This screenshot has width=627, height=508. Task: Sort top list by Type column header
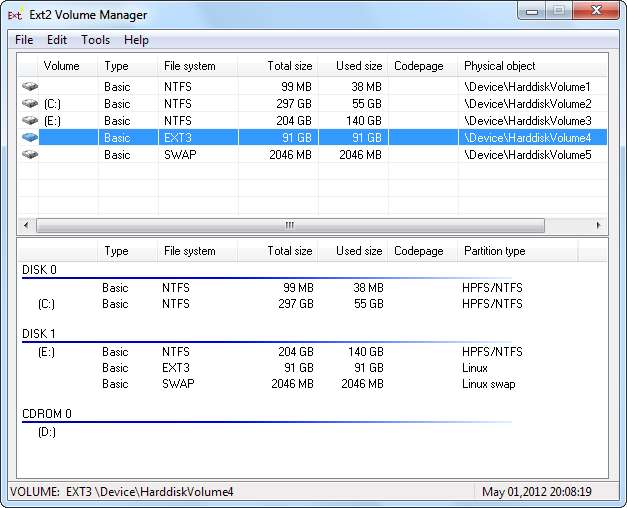click(128, 66)
